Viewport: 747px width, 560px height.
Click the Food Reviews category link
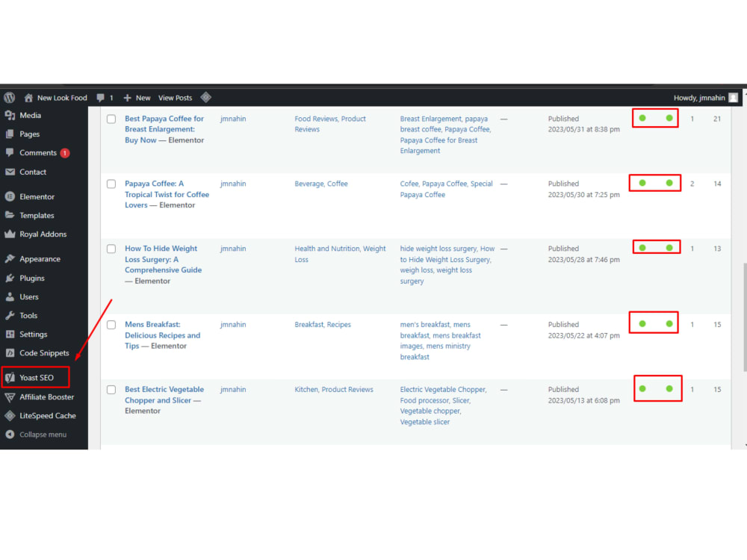click(315, 119)
